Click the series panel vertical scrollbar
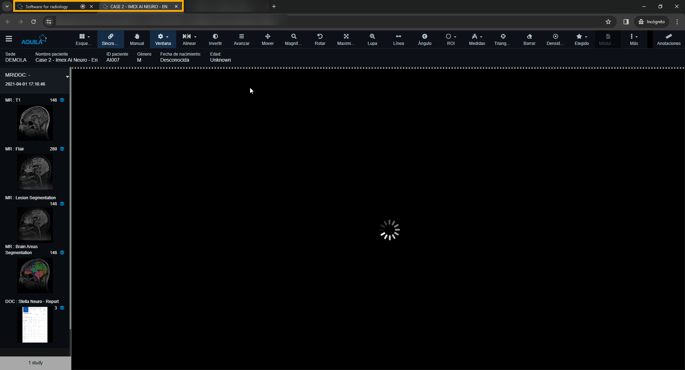685x370 pixels. tap(70, 199)
